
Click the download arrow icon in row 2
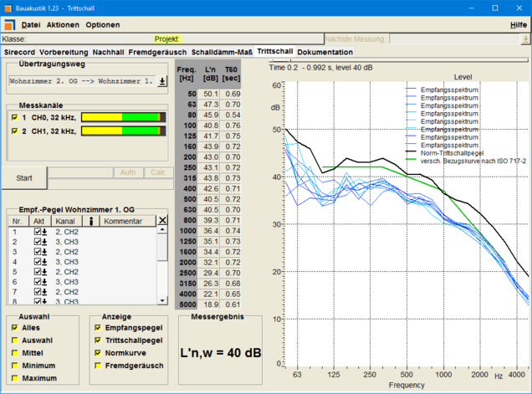coord(44,242)
